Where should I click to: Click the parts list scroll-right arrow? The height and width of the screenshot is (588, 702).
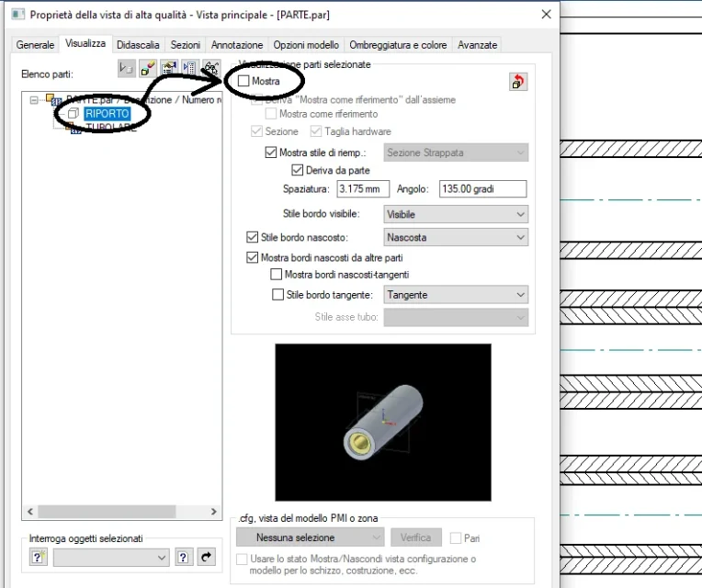point(213,511)
